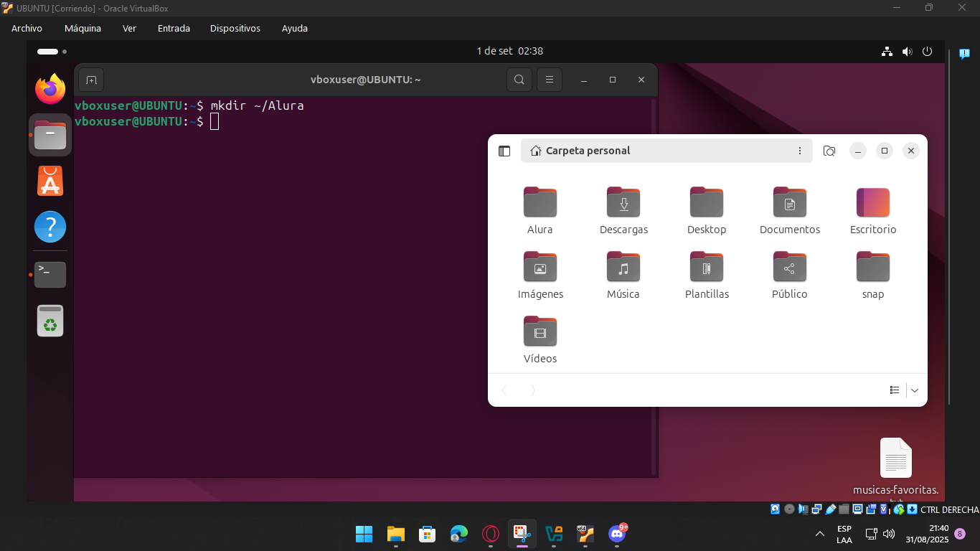Switch to Terminal via the dock icon
The height and width of the screenshot is (551, 980).
50,275
